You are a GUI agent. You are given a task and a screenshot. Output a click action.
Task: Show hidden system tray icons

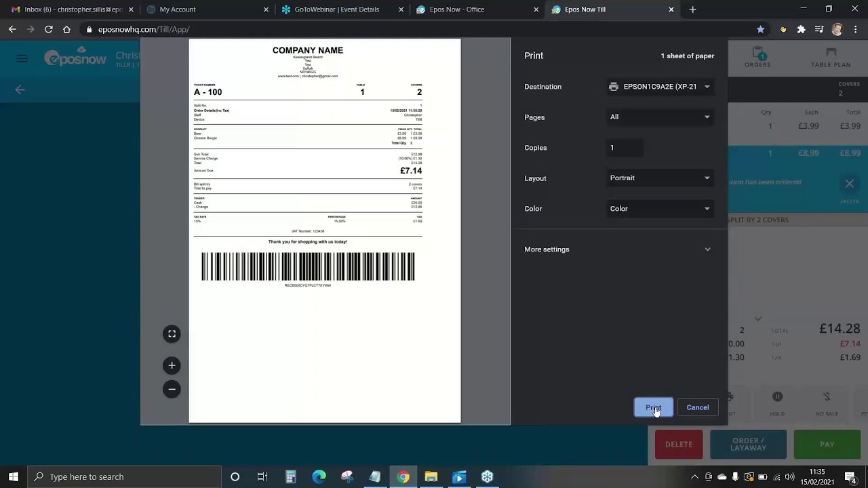pos(694,476)
